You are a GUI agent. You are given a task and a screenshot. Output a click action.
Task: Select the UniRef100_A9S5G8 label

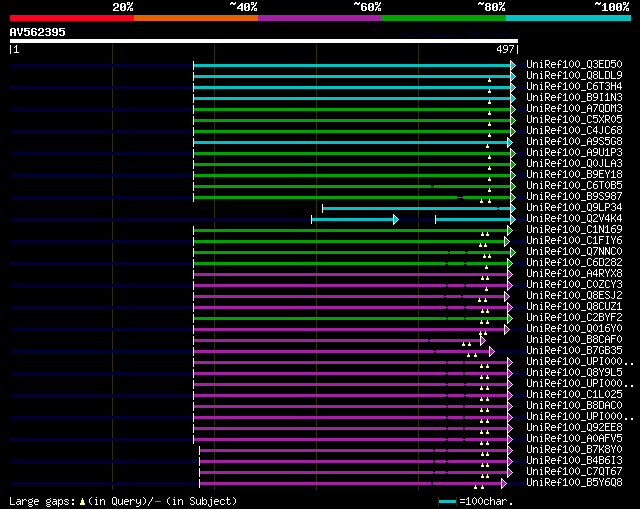[574, 141]
